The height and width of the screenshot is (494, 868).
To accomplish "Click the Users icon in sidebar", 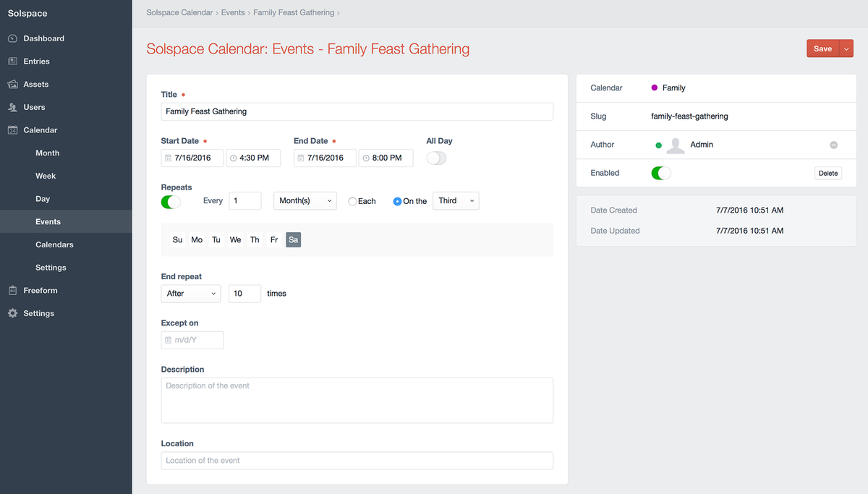I will click(x=12, y=107).
